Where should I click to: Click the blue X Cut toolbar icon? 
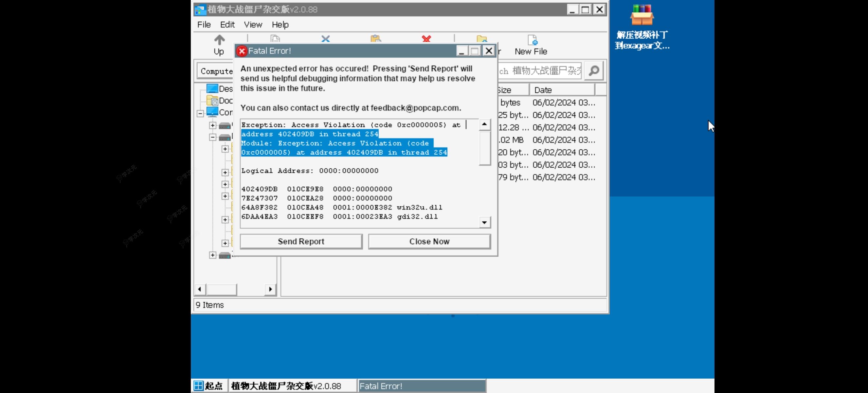click(325, 39)
